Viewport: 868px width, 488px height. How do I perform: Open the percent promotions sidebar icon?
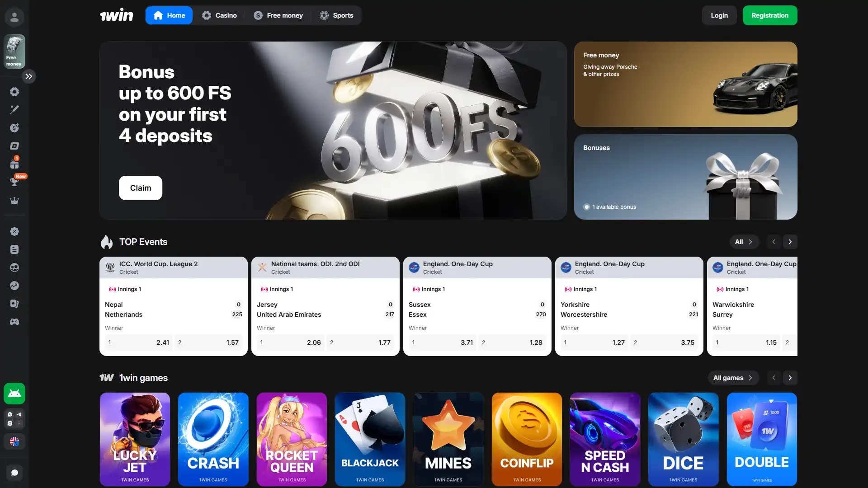(14, 231)
